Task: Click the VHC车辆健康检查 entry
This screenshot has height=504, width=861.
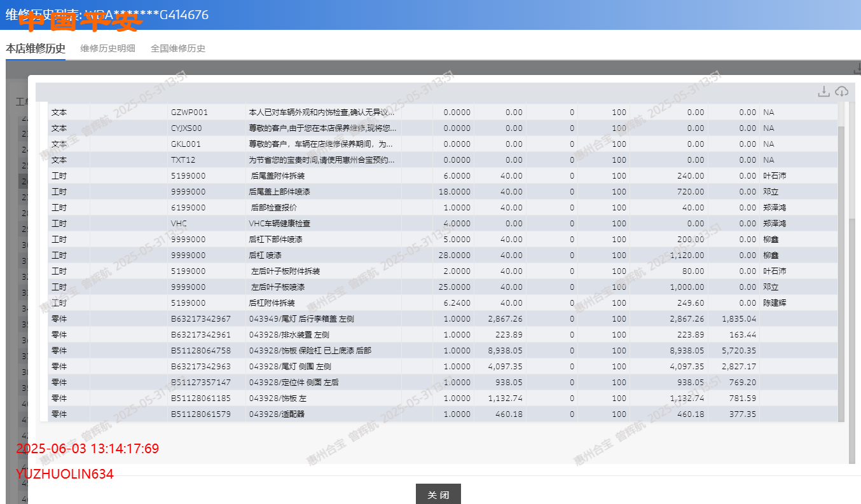Action: pyautogui.click(x=280, y=224)
